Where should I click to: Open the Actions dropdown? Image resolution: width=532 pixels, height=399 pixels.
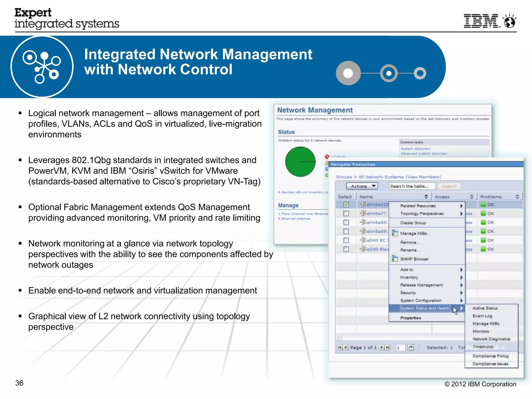pyautogui.click(x=362, y=186)
